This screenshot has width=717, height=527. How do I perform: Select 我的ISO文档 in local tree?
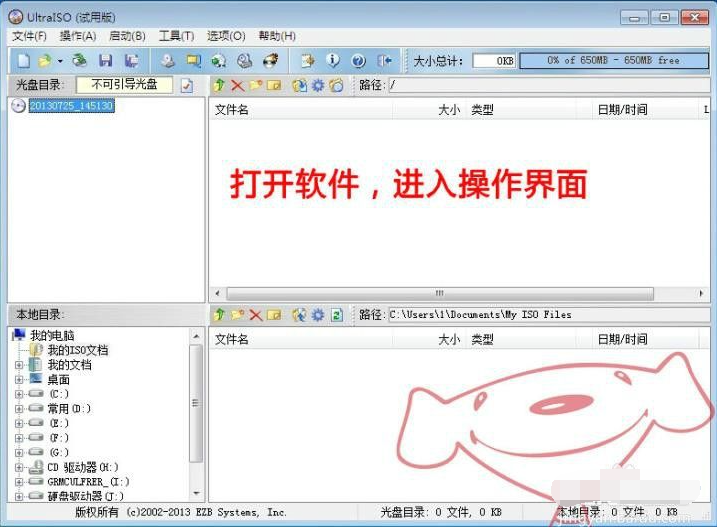pyautogui.click(x=77, y=350)
